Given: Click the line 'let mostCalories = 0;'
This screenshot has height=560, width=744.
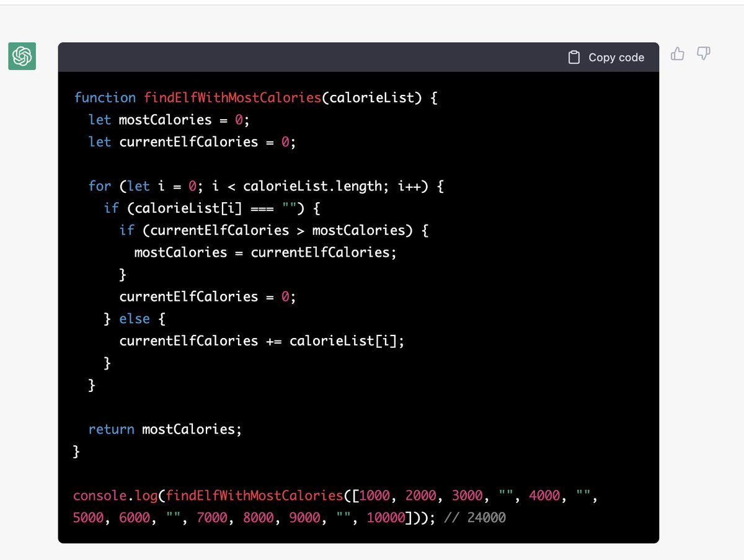Looking at the screenshot, I should (x=169, y=120).
